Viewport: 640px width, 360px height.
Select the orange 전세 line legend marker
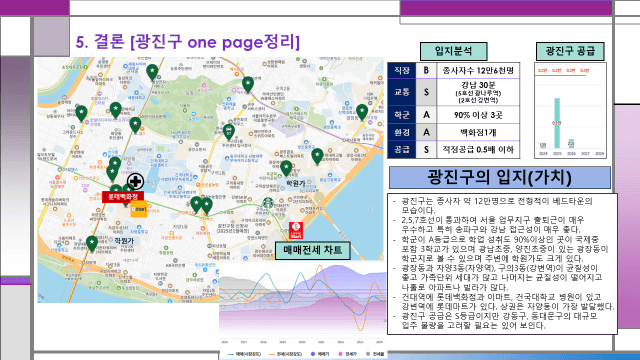[272, 354]
